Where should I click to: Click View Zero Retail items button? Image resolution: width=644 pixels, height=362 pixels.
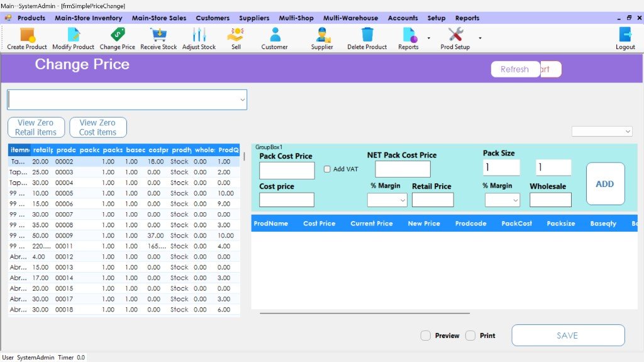pyautogui.click(x=36, y=128)
